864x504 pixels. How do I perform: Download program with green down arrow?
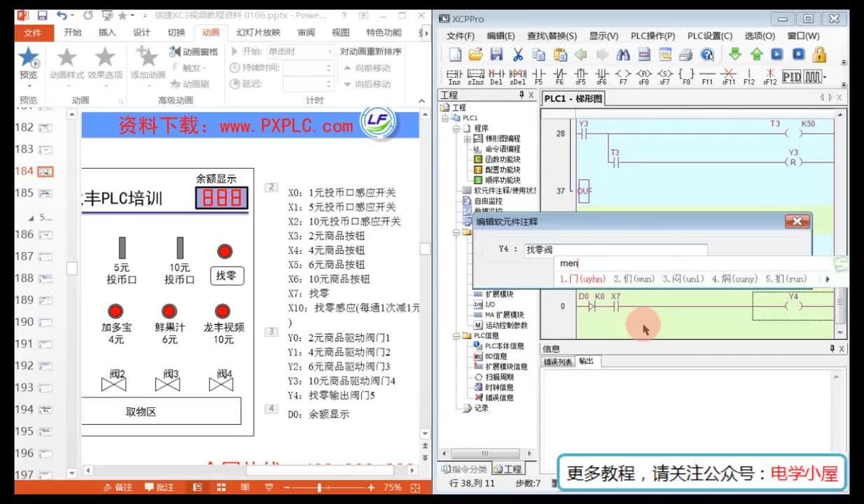[x=734, y=54]
